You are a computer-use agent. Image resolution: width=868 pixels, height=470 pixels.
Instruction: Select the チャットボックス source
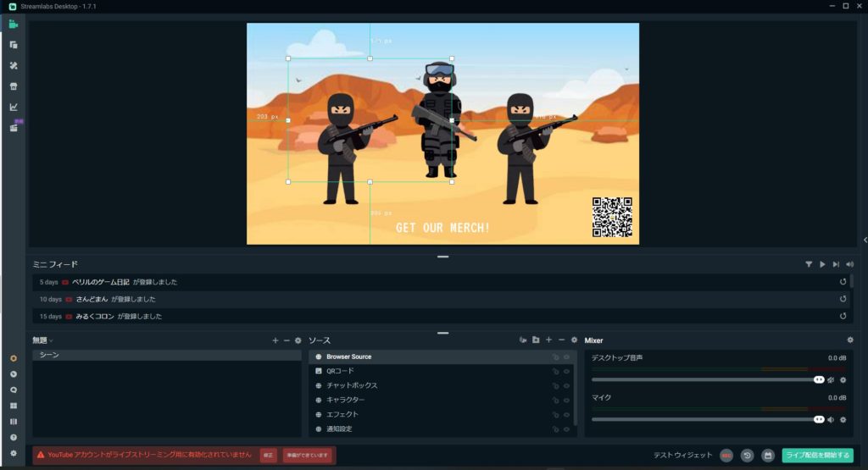352,386
